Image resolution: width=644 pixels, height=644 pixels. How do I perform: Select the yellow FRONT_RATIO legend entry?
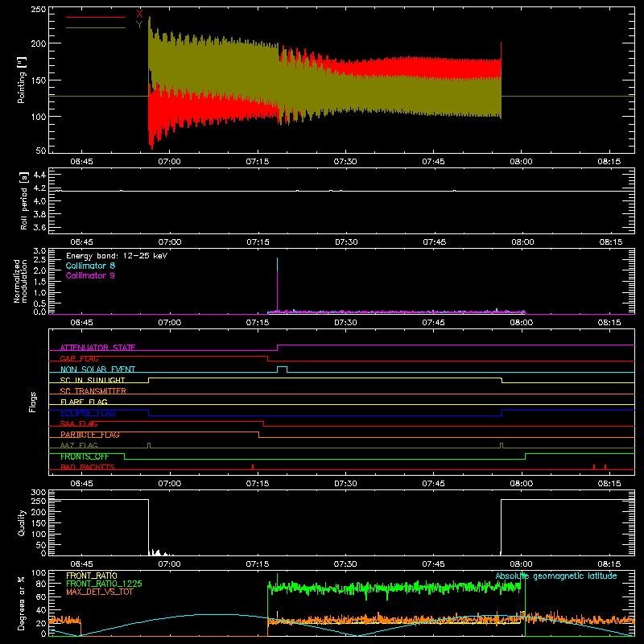point(92,576)
